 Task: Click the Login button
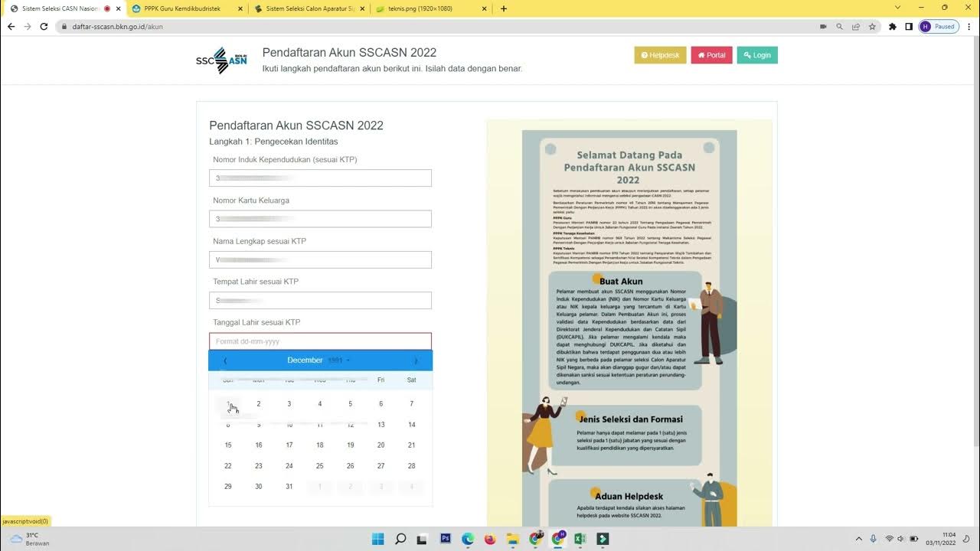(757, 55)
